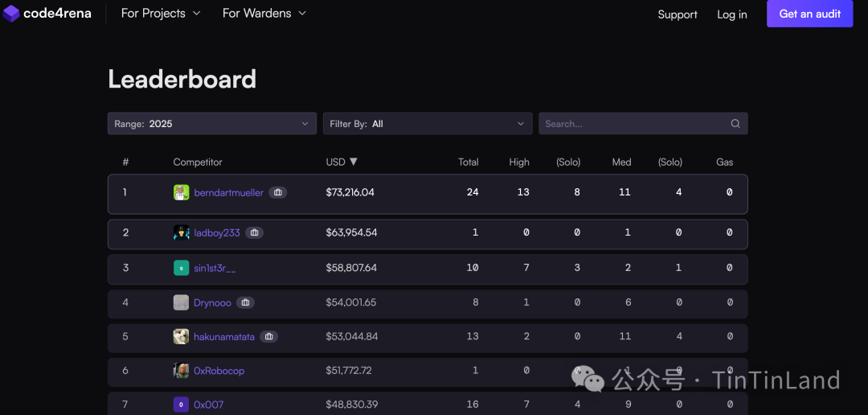Click the $58,807.64 amount
The width and height of the screenshot is (868, 415).
click(351, 268)
